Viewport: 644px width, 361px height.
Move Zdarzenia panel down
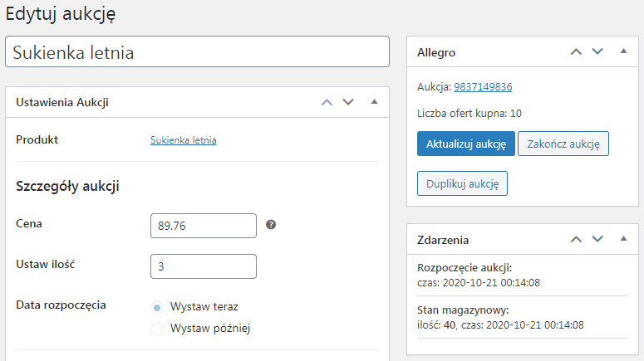pos(597,239)
